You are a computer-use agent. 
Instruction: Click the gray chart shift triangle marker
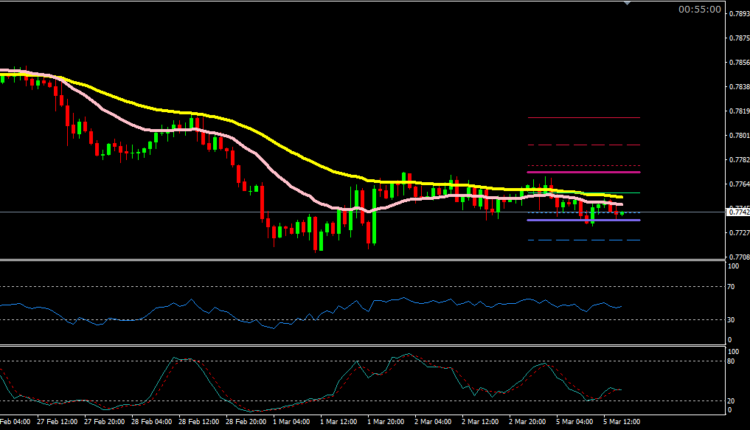point(626,3)
